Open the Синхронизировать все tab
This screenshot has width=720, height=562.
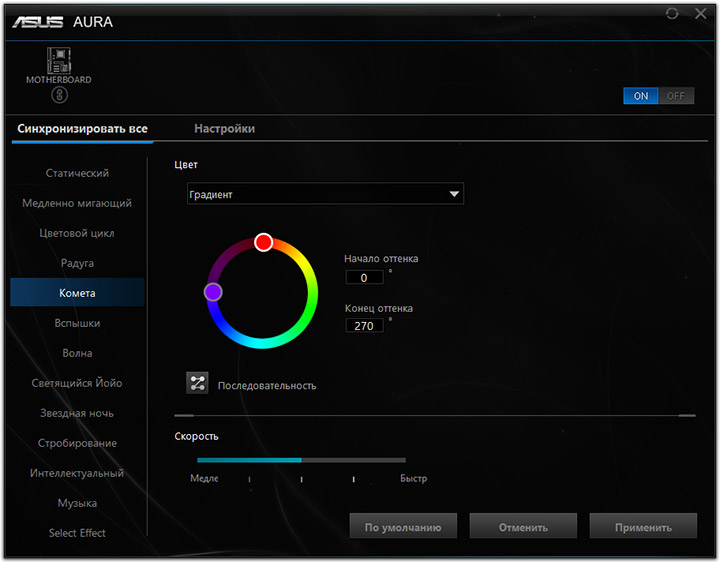click(x=82, y=129)
